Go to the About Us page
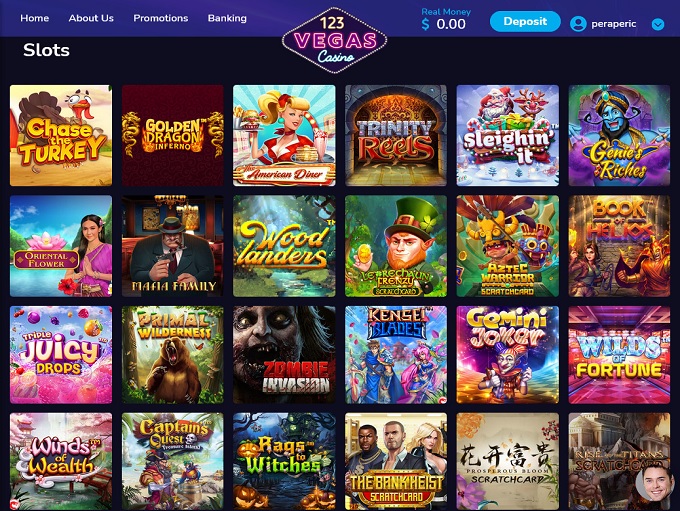 (91, 18)
